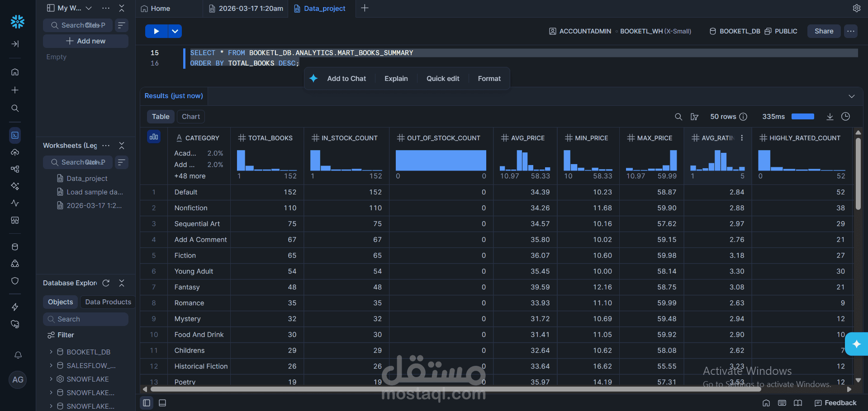This screenshot has height=411, width=868.
Task: Toggle the bottom results pane layout
Action: coord(162,402)
